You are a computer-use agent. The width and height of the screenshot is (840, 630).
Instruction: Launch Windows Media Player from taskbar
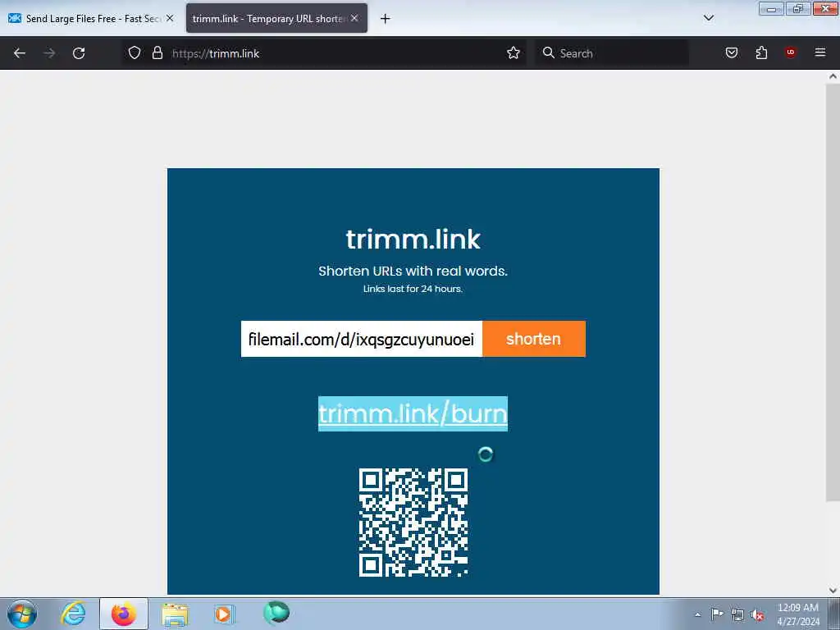(225, 614)
